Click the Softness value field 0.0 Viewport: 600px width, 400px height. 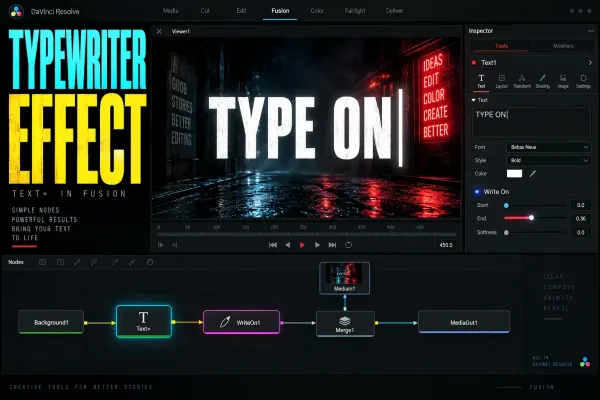[x=580, y=232]
